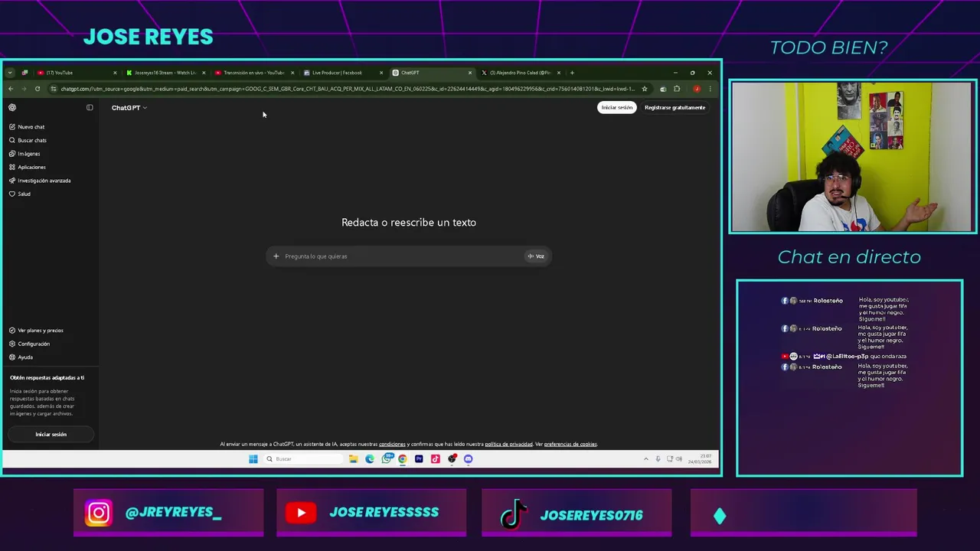Open the browser extensions puzzle icon
This screenshot has width=980, height=551.
tap(677, 89)
